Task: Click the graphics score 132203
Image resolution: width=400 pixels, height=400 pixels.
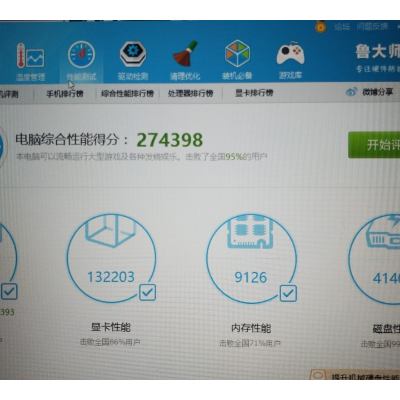Action: (x=111, y=277)
